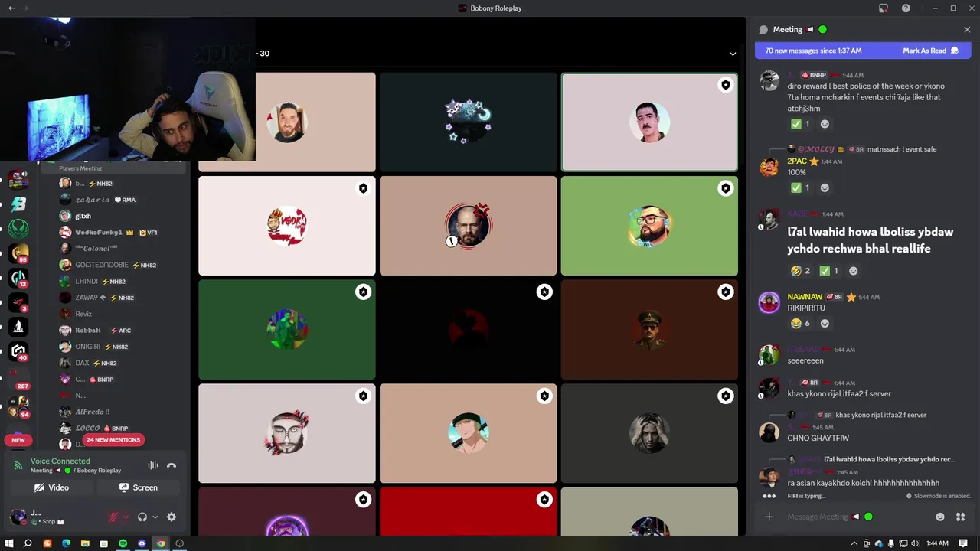
Task: Select participant tile with mustached man avatar
Action: (649, 122)
